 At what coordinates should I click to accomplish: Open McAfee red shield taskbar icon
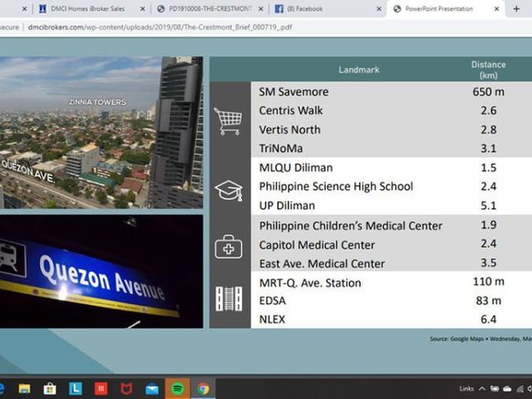point(126,388)
